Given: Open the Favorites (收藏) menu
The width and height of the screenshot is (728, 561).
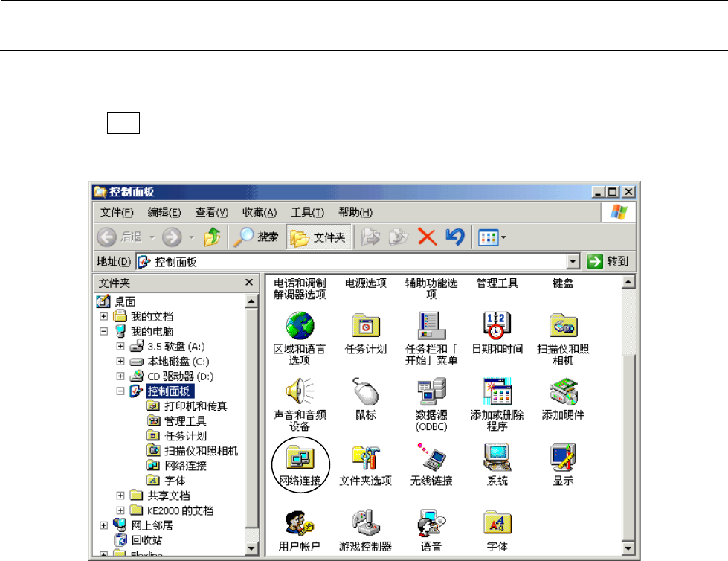Looking at the screenshot, I should (260, 212).
